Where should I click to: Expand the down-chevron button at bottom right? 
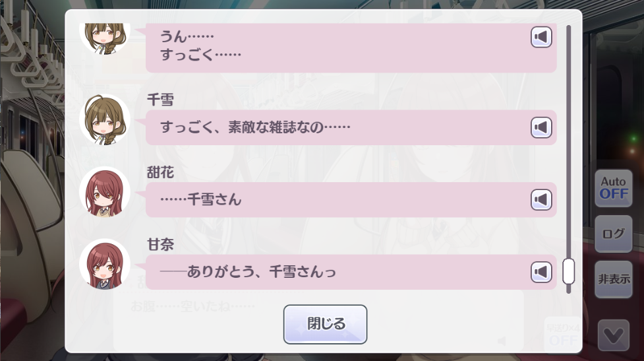click(613, 335)
